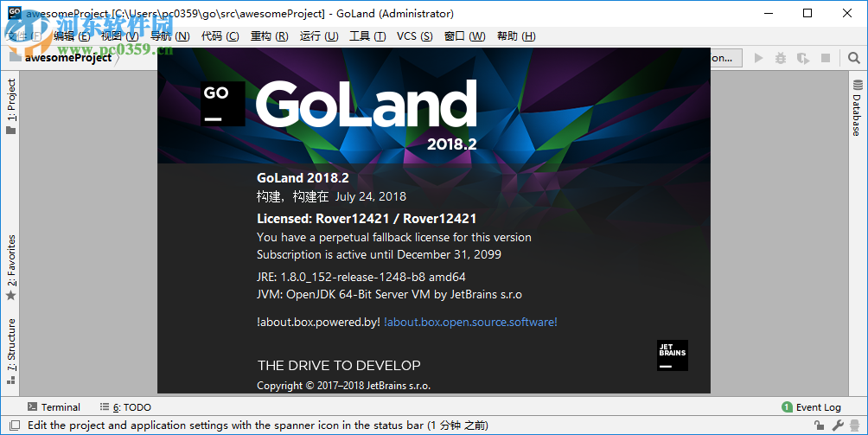Click '!about.box.powered.by!' text
Screen dimensions: 868x435
click(318, 322)
